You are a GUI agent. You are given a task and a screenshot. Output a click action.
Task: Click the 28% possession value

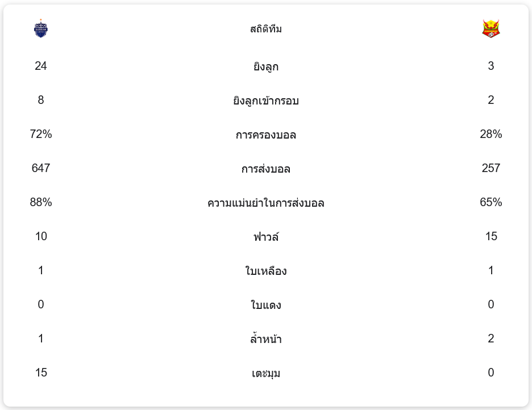pos(491,135)
